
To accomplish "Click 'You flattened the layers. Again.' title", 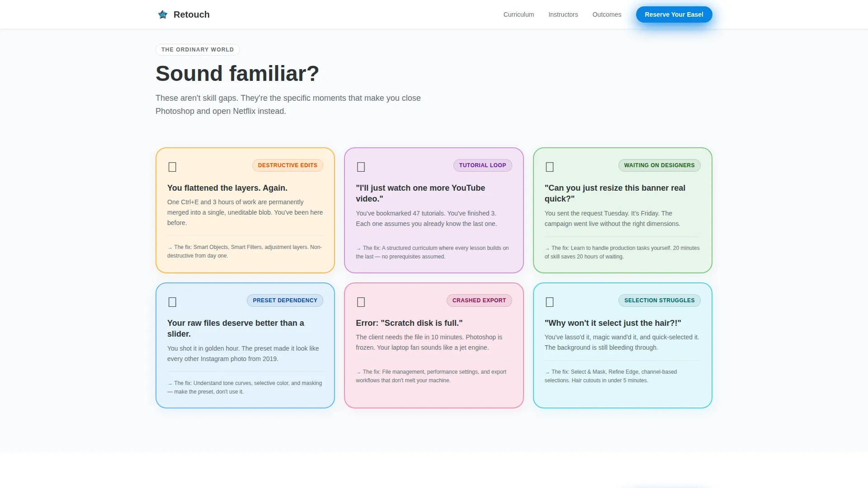I will click(227, 188).
